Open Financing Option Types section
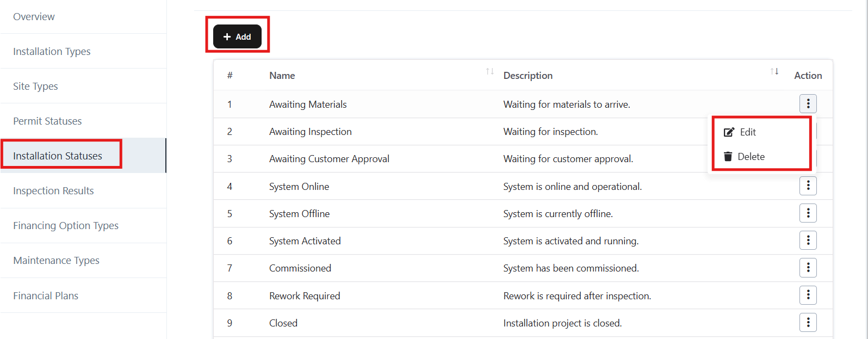The height and width of the screenshot is (339, 868). [66, 226]
